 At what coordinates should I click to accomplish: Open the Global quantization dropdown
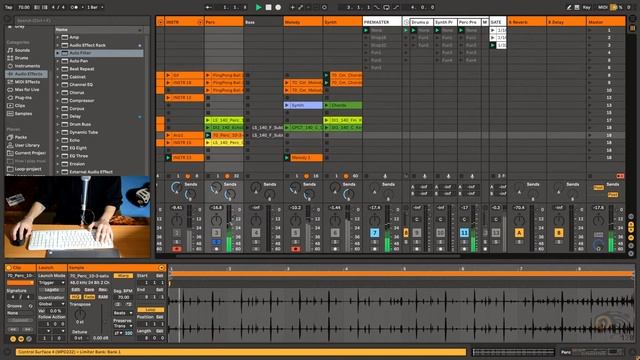click(x=52, y=304)
